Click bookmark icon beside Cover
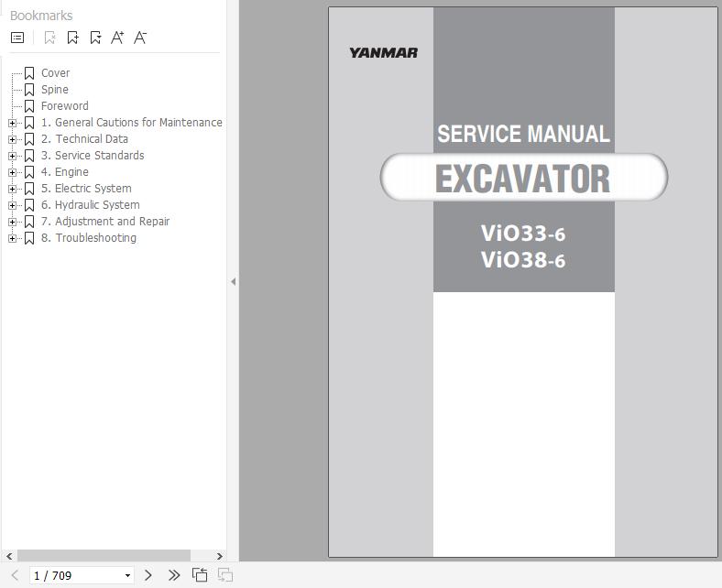Screen dimensions: 722x588 click(x=29, y=73)
